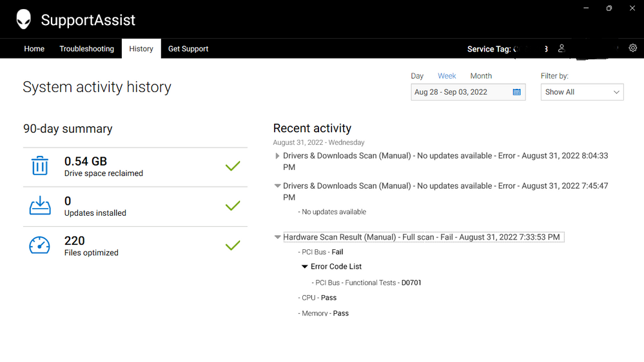The image size is (644, 362).
Task: Click checkmark beside Files optimized
Action: click(x=233, y=245)
